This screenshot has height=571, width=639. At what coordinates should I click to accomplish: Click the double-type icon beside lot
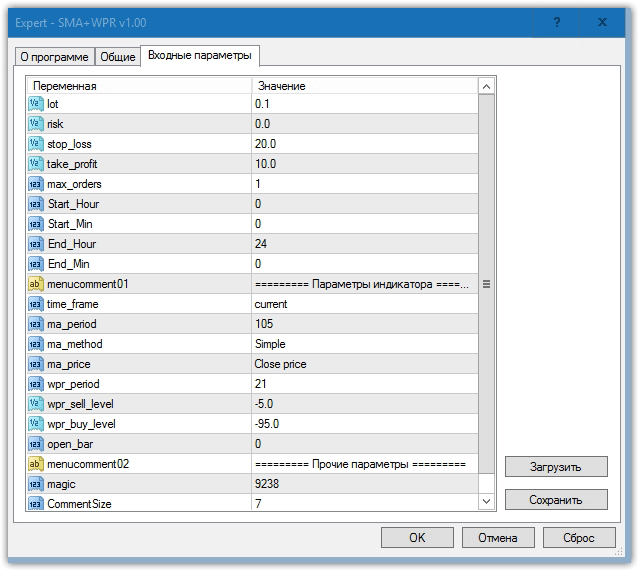coord(35,104)
